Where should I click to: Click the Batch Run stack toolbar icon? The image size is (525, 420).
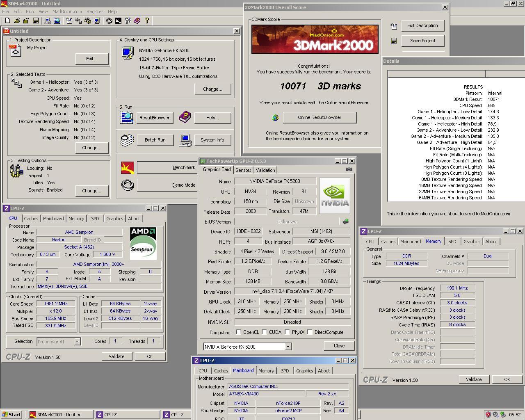[128, 21]
